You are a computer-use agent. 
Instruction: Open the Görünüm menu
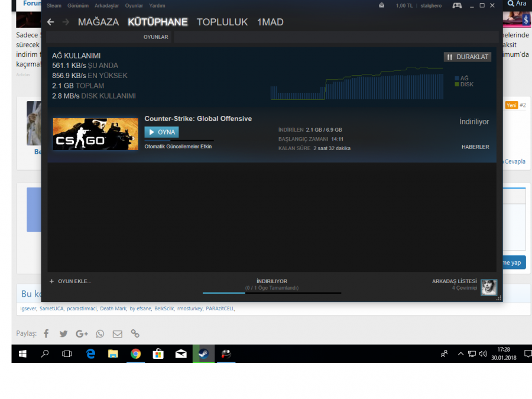point(78,6)
